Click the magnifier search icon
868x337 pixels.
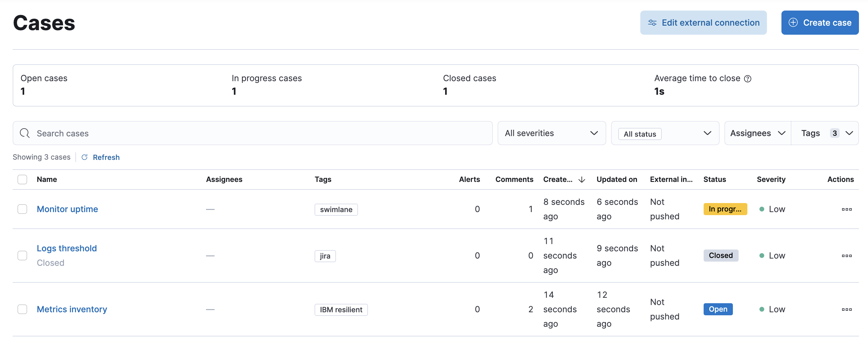coord(25,133)
